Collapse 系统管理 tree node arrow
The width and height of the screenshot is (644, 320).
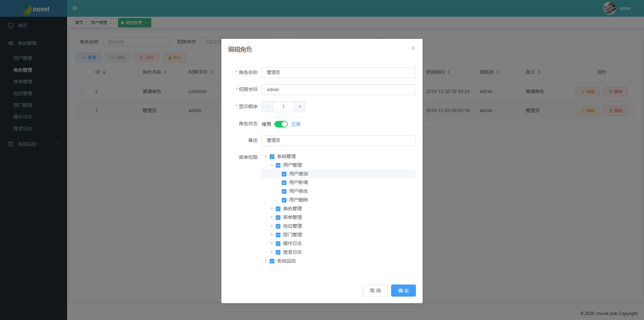pos(265,157)
